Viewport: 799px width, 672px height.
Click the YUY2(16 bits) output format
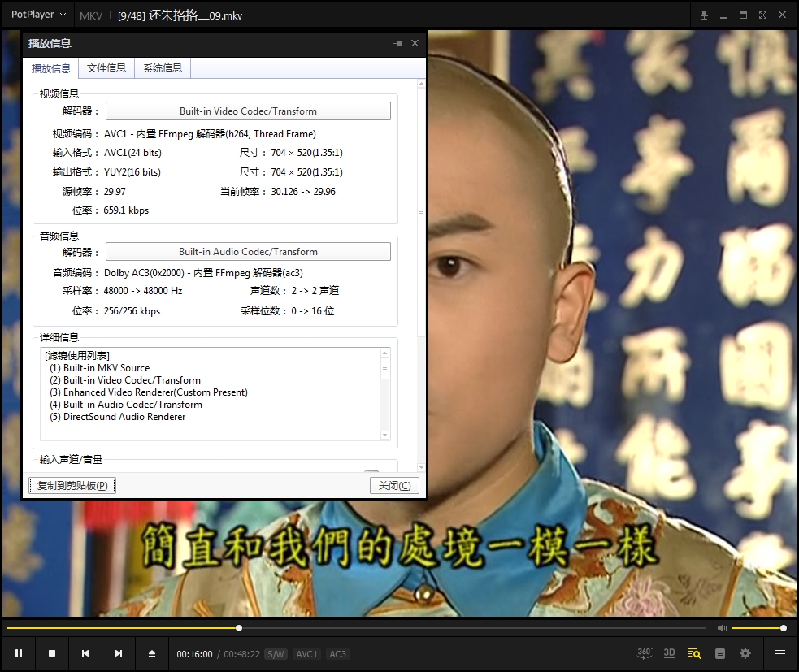coord(132,172)
